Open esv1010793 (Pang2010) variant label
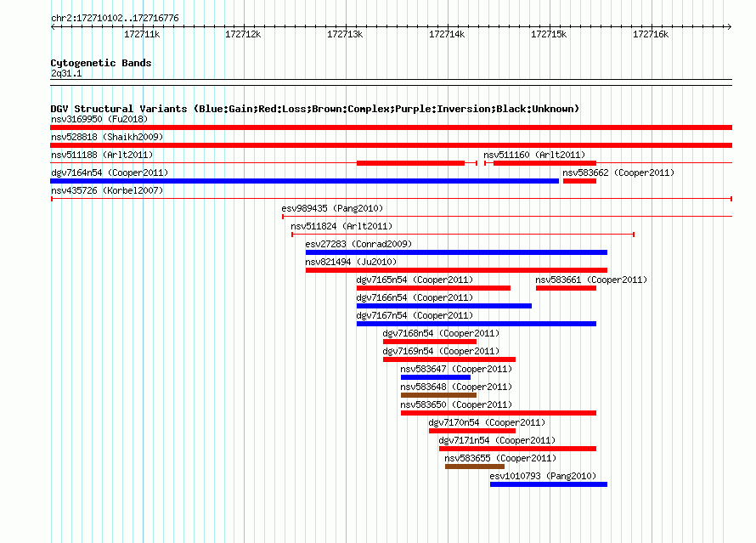This screenshot has width=756, height=543. point(543,476)
